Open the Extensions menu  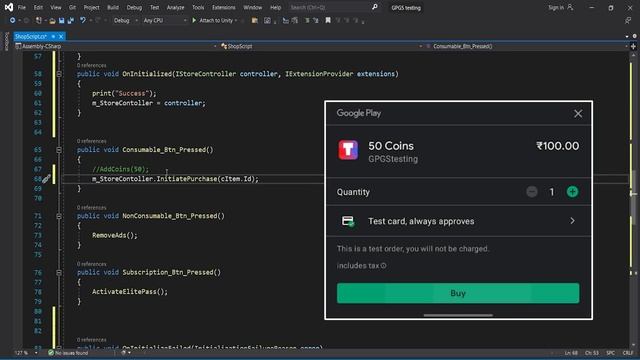point(223,7)
